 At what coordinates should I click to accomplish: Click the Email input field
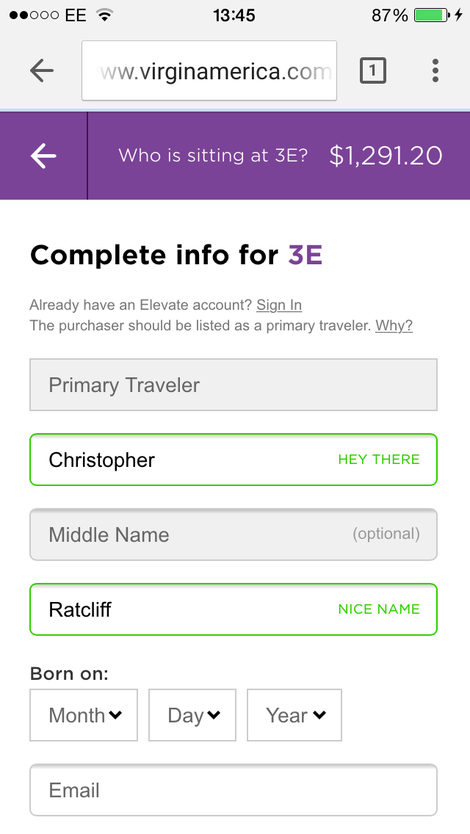[233, 790]
